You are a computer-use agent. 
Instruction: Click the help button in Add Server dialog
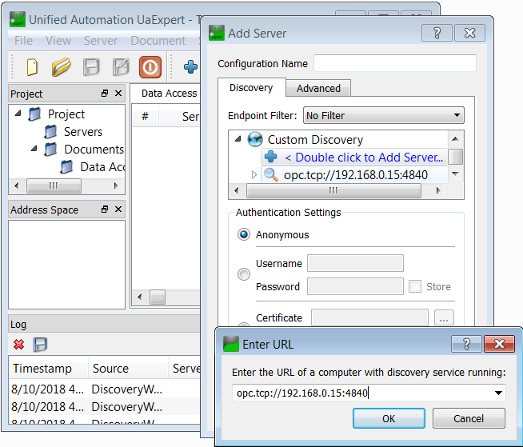437,33
